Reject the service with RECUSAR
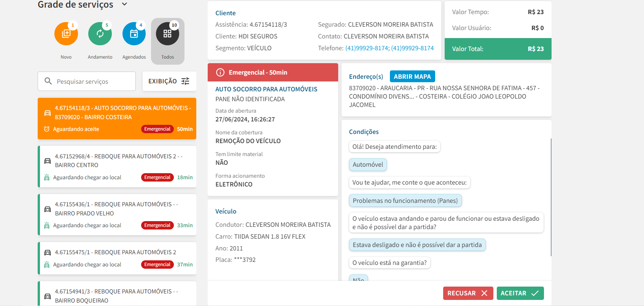This screenshot has height=306, width=644. point(468,293)
